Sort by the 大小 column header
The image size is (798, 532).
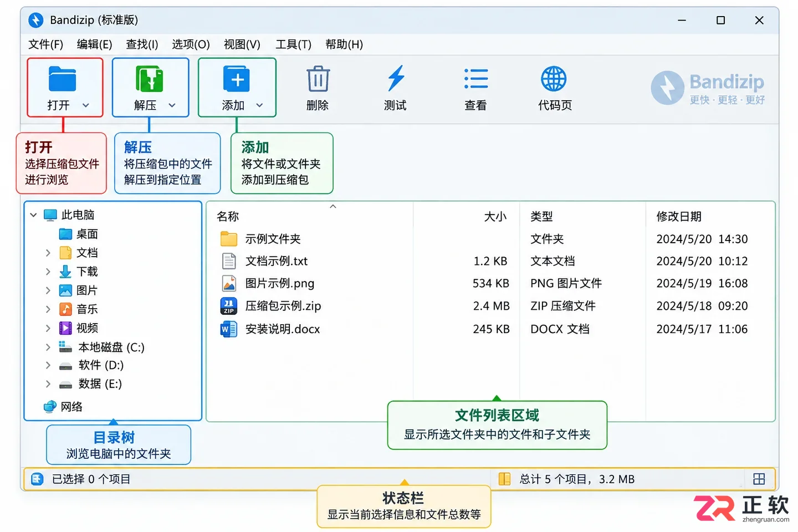(x=495, y=216)
